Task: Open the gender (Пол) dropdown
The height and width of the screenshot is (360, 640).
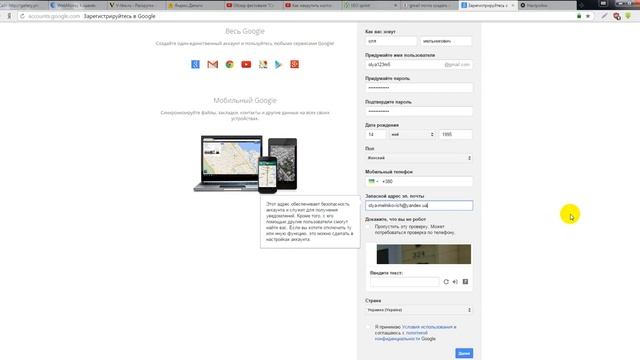Action: pyautogui.click(x=419, y=158)
